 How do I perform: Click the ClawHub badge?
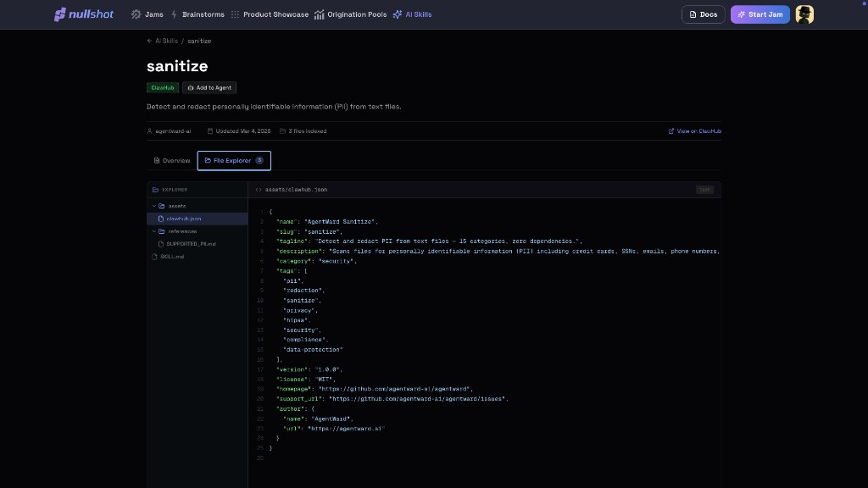pyautogui.click(x=163, y=87)
